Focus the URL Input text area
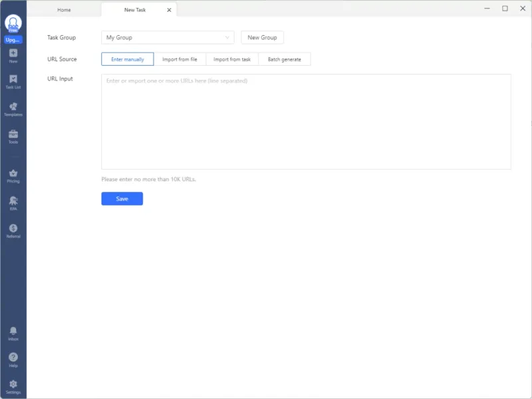The width and height of the screenshot is (532, 399). coord(306,122)
